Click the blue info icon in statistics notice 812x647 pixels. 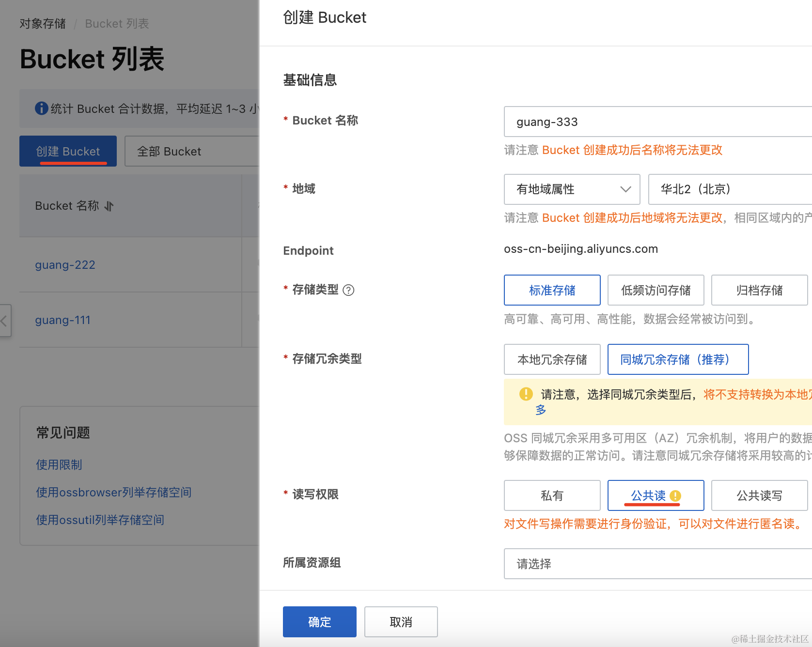42,108
